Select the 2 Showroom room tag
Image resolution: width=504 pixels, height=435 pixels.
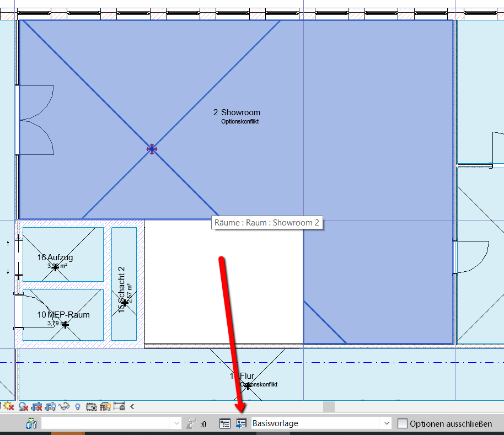pos(237,112)
